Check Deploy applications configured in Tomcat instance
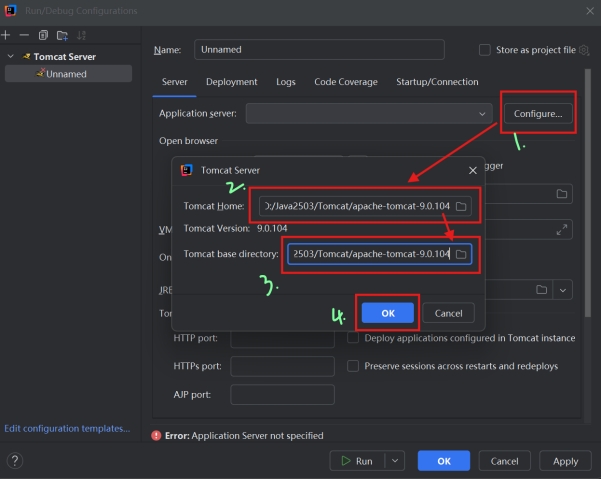 pyautogui.click(x=353, y=338)
